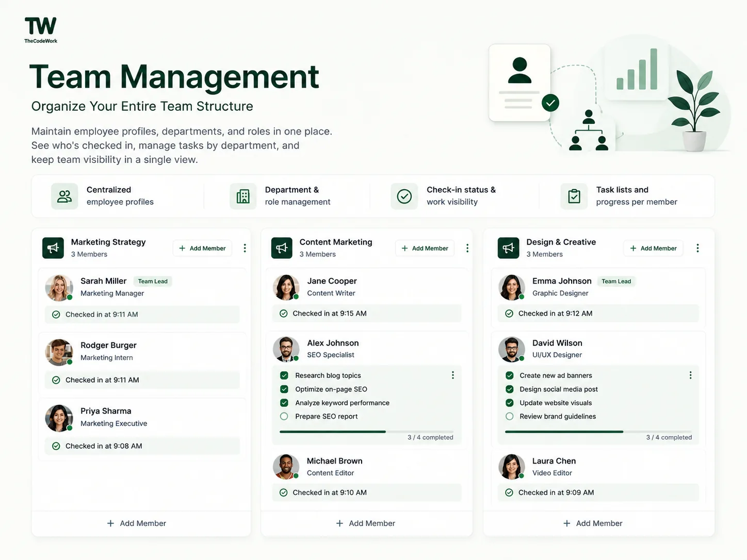Uncheck Update website visuals task
Viewport: 747px width, 560px height.
pyautogui.click(x=510, y=403)
